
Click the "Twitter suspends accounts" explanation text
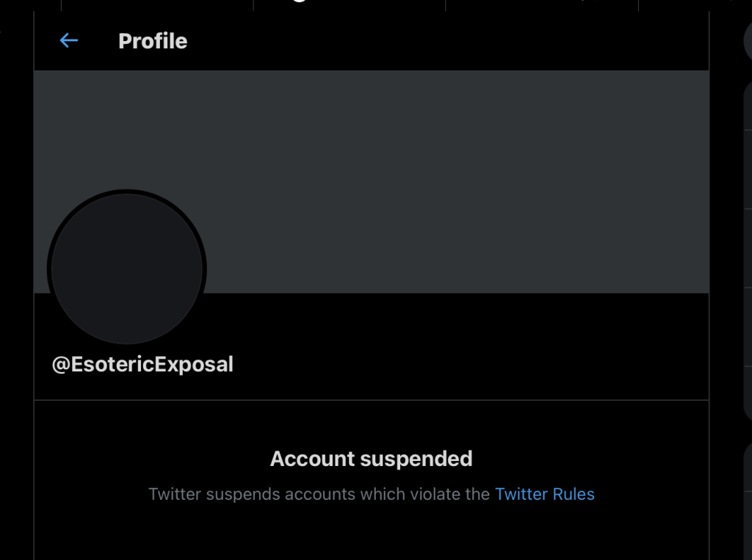click(319, 494)
